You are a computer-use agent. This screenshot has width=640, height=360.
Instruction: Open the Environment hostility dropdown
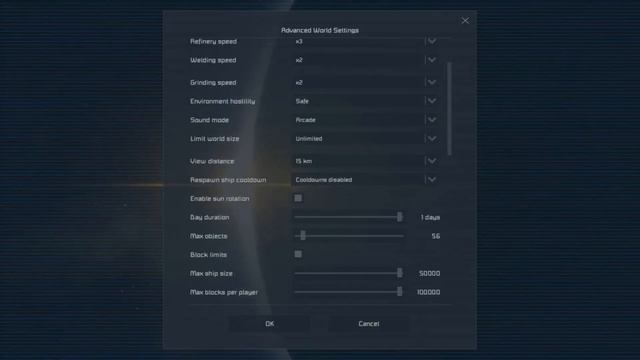(x=366, y=101)
